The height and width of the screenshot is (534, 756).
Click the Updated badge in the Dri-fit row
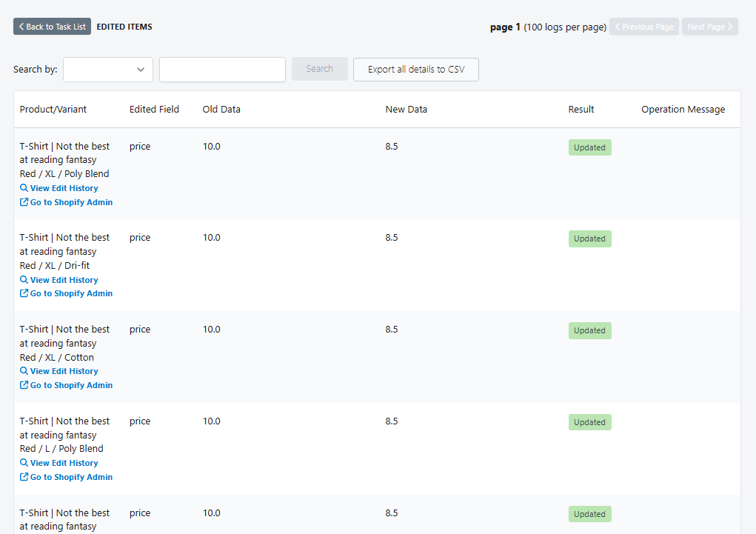click(x=589, y=238)
